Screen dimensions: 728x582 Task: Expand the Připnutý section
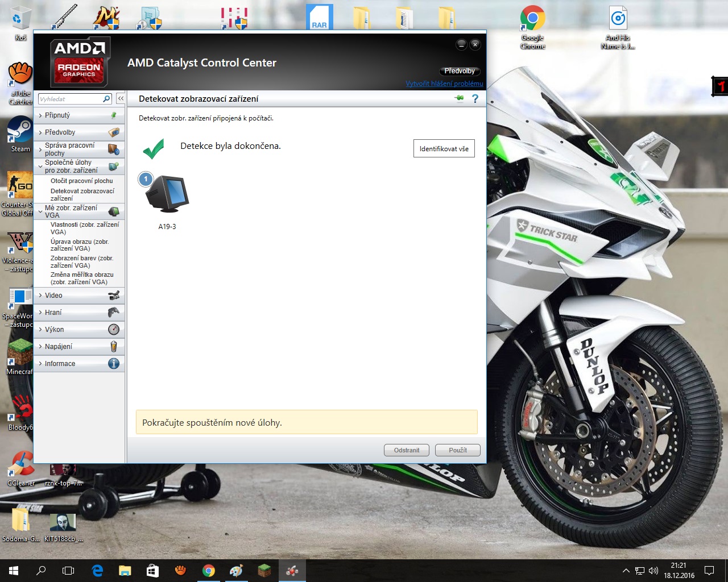tap(57, 115)
